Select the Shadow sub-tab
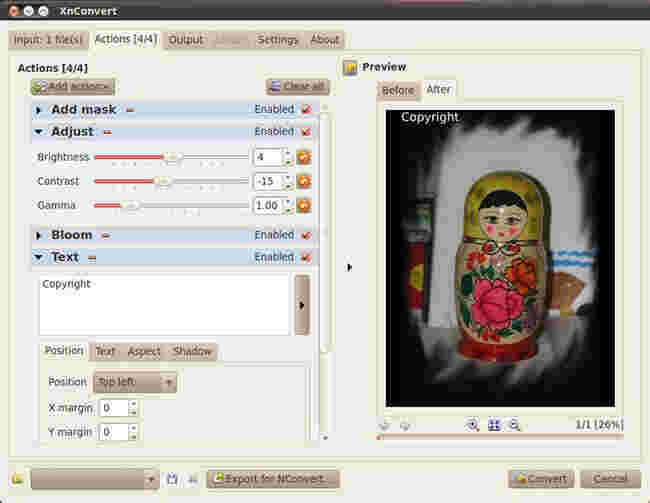This screenshot has width=650, height=503. pyautogui.click(x=192, y=352)
